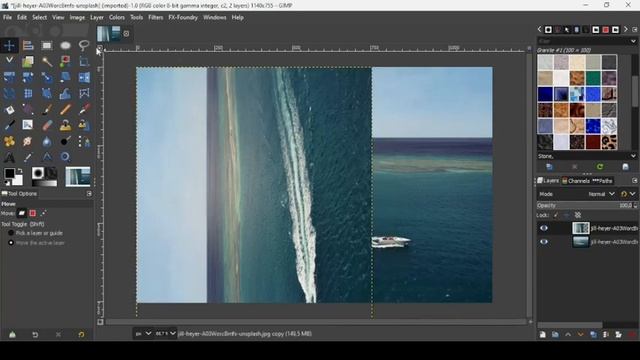Screen dimensions: 640x360
Task: Select the Zoom magnifier tool
Action: (x=65, y=157)
